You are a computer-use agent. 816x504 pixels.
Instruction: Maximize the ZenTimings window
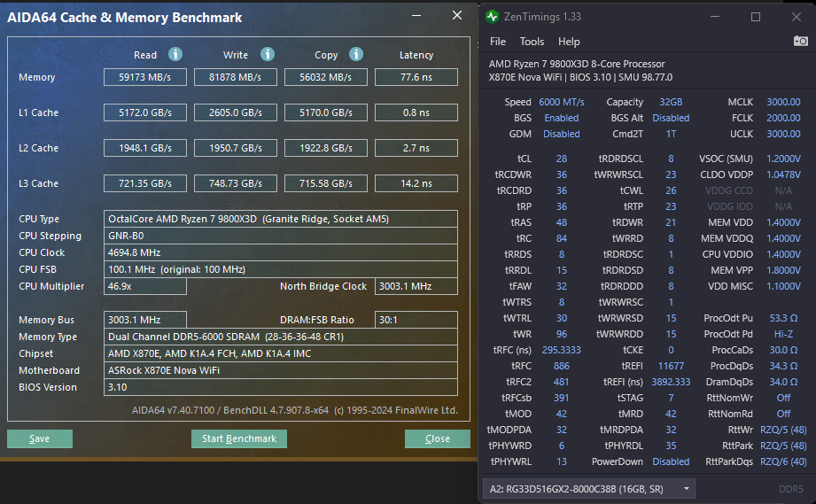pyautogui.click(x=756, y=17)
